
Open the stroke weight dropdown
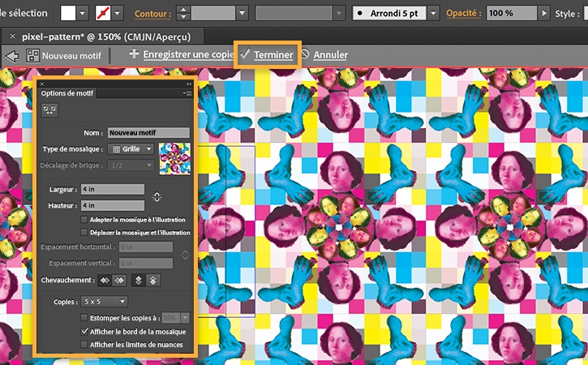point(242,13)
